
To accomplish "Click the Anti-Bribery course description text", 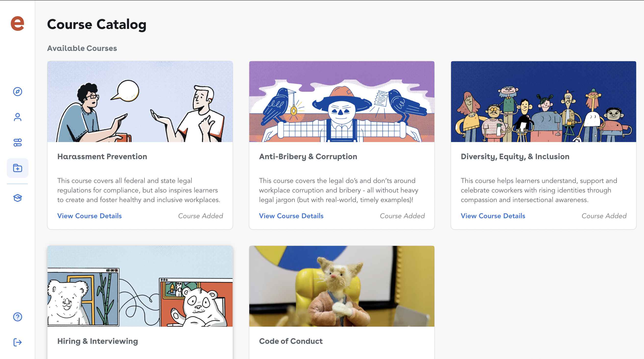I will point(338,190).
